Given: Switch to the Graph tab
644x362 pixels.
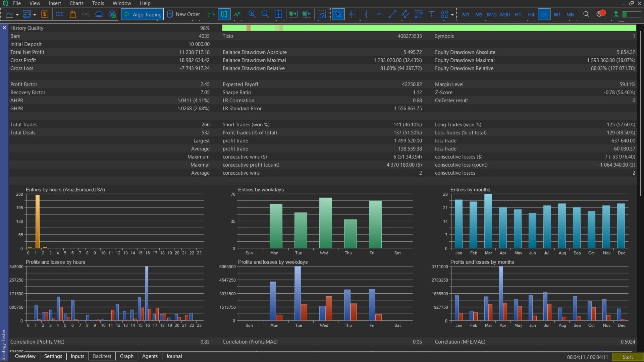Looking at the screenshot, I should point(126,356).
